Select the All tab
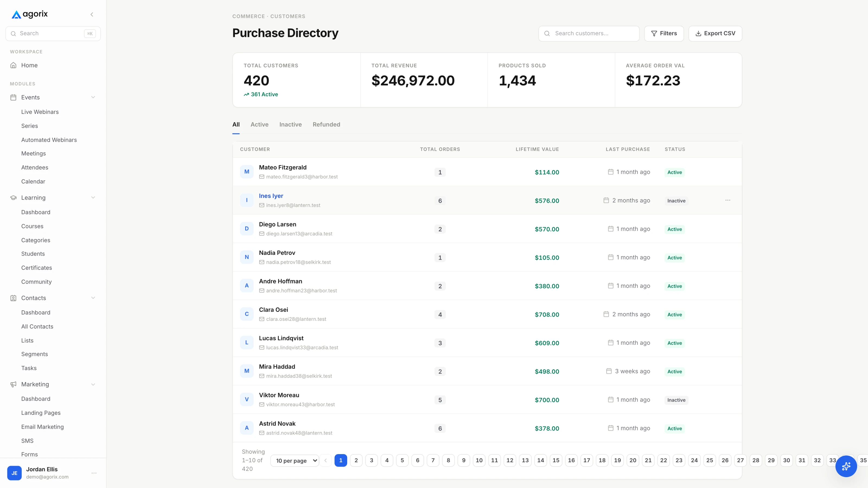Viewport: 868px width, 488px height. click(x=236, y=125)
